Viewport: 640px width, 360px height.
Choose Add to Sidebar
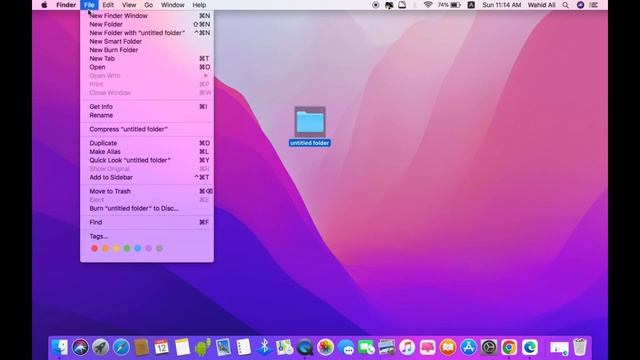(x=147, y=177)
